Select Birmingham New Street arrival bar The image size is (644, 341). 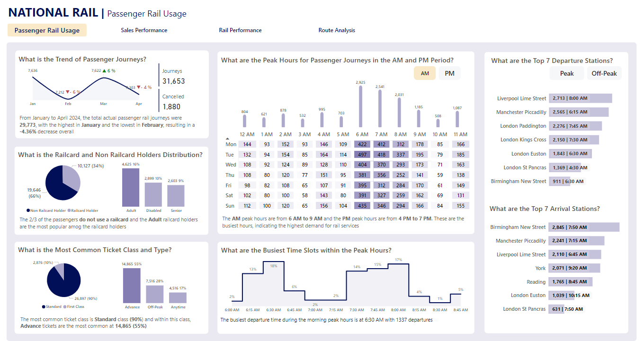click(583, 227)
